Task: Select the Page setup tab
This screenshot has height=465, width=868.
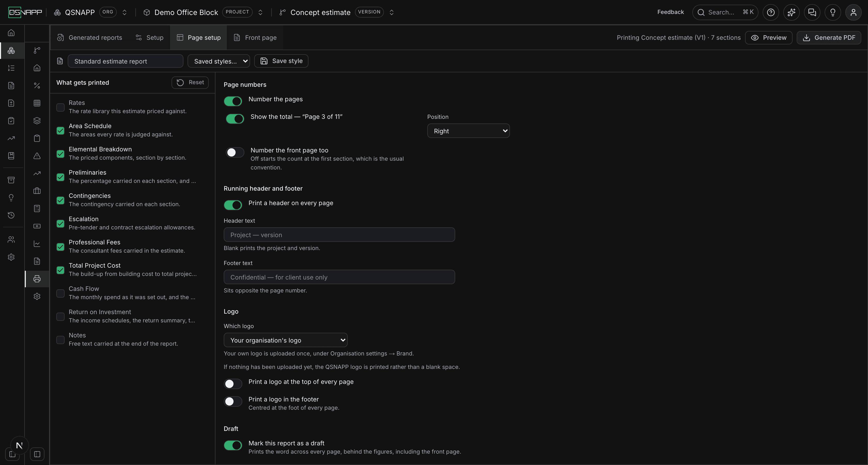Action: click(x=198, y=37)
